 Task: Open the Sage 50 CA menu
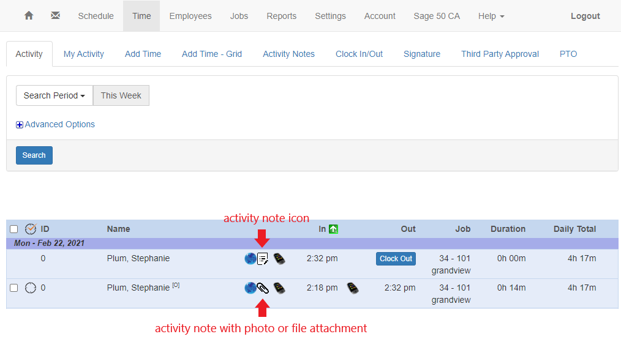point(437,16)
